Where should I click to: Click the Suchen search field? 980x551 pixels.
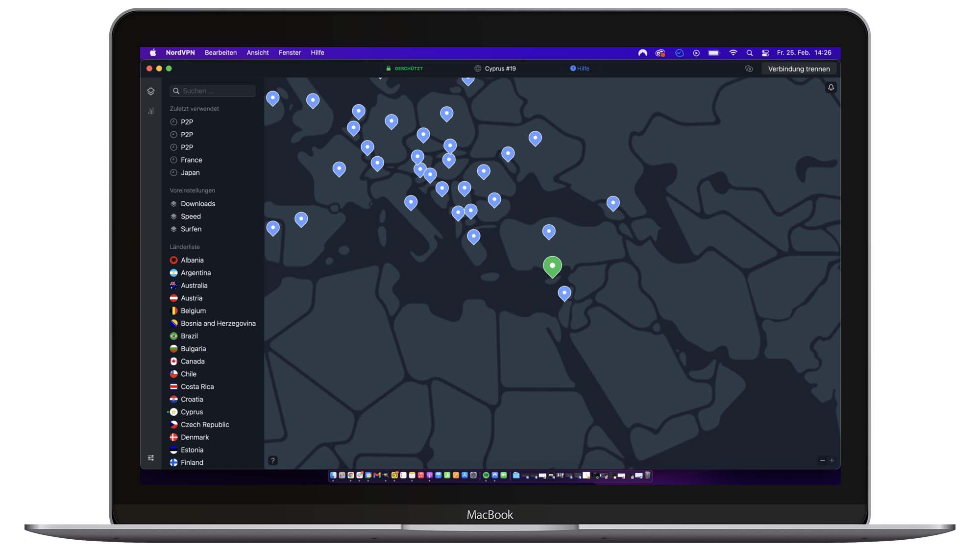213,91
